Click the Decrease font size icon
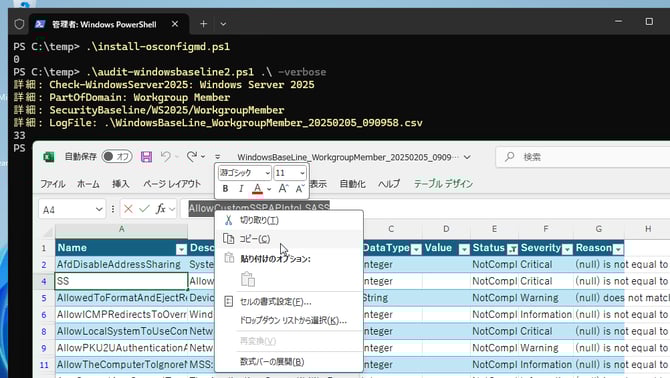670x378 pixels. coord(300,188)
